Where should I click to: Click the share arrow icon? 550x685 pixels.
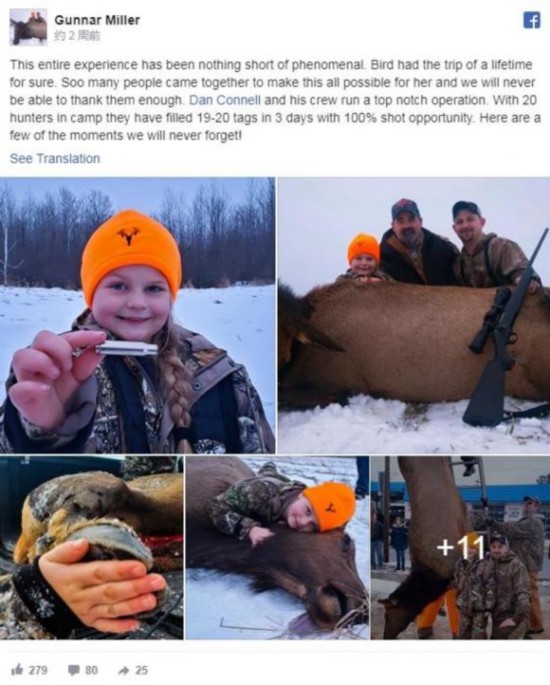(x=125, y=670)
